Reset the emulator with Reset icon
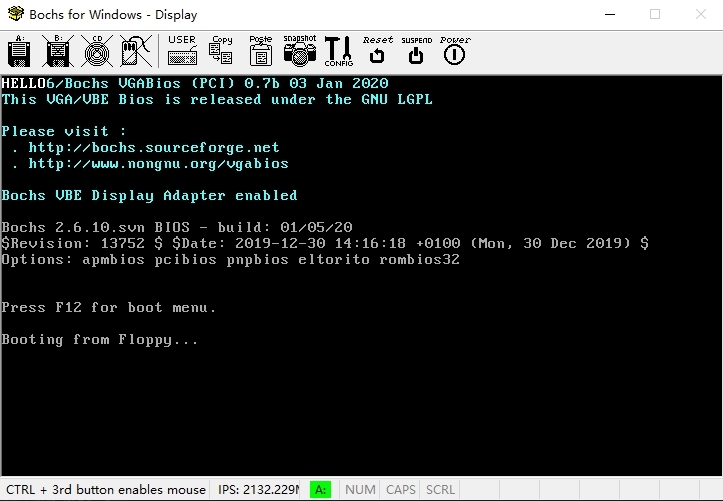Image resolution: width=723 pixels, height=501 pixels. pyautogui.click(x=377, y=51)
